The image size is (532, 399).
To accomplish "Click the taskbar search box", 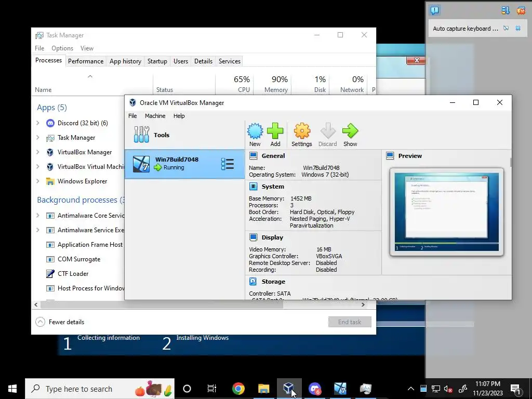I will (100, 389).
